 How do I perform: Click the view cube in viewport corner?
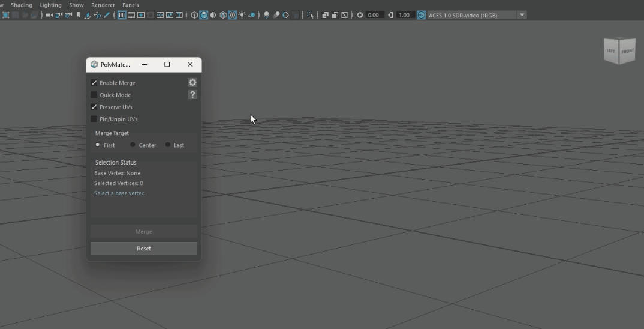619,51
